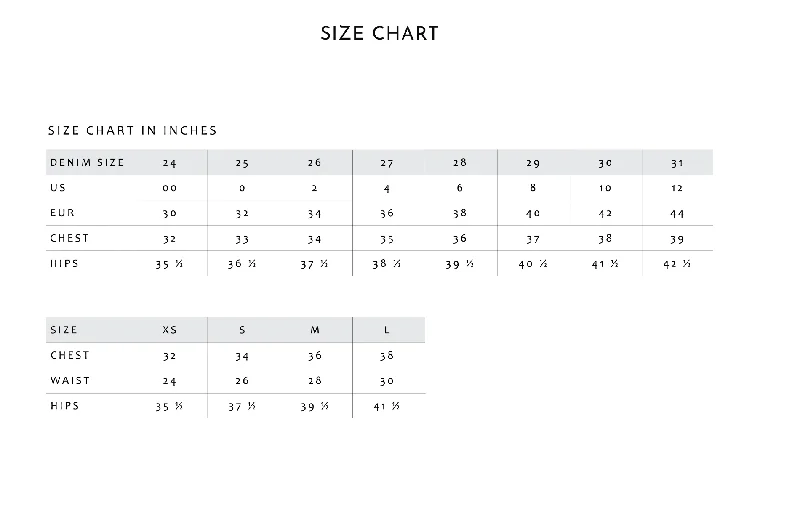Screen dimensions: 800x516
Task: Click the DENIM SIZE row label
Action: pyautogui.click(x=87, y=162)
